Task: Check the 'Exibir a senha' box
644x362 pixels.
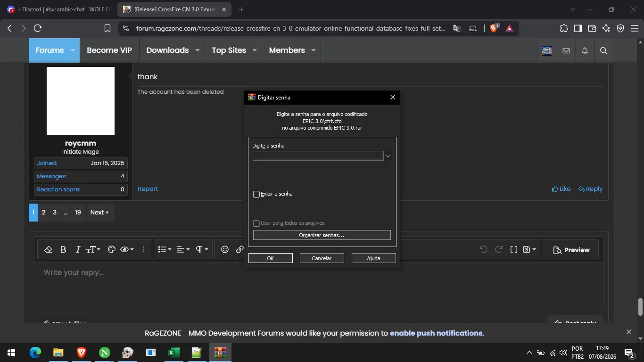Action: (256, 194)
